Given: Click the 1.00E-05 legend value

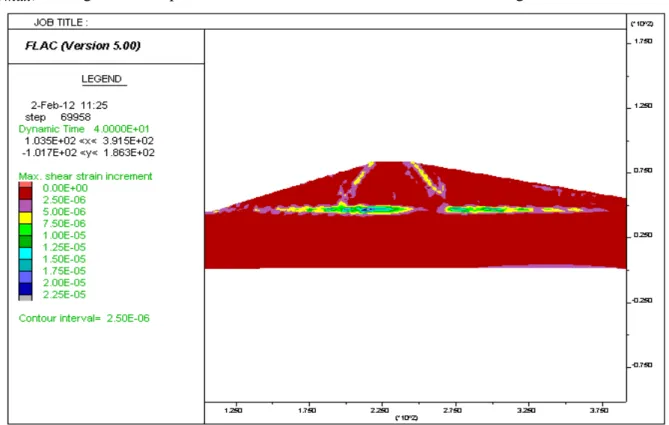Looking at the screenshot, I should [x=64, y=236].
